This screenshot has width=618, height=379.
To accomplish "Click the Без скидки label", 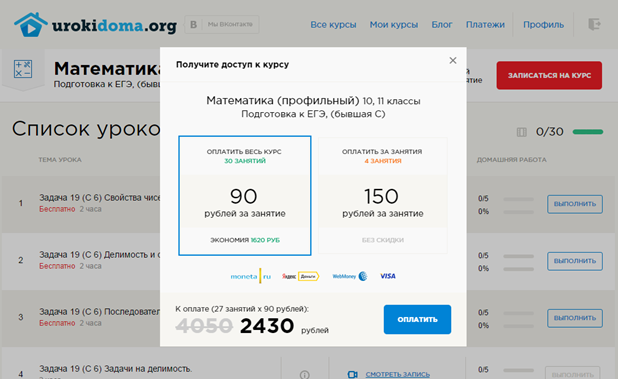I will point(383,240).
